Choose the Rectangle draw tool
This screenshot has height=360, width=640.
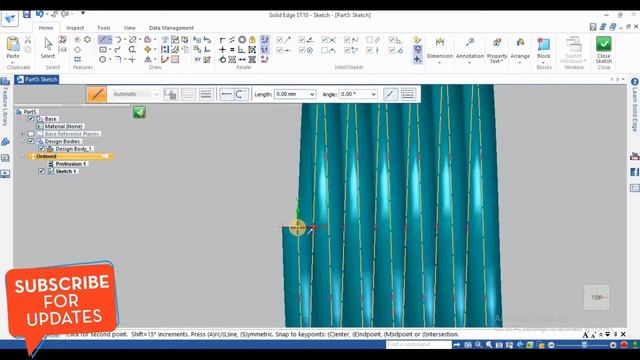point(103,49)
